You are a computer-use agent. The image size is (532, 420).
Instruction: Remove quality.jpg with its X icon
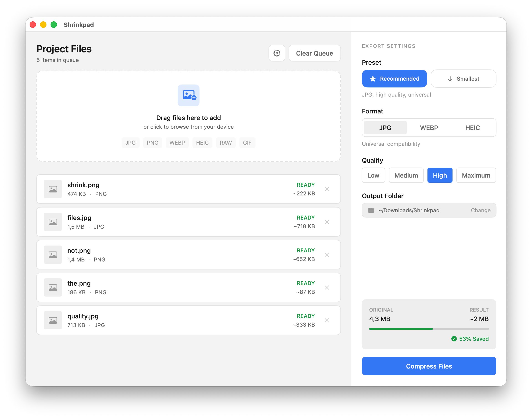tap(327, 320)
